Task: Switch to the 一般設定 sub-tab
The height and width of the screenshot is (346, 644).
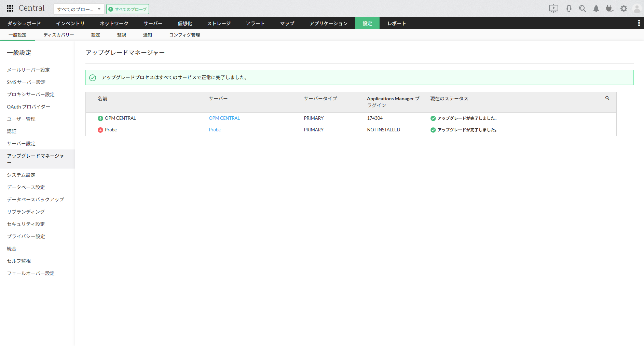Action: 17,35
